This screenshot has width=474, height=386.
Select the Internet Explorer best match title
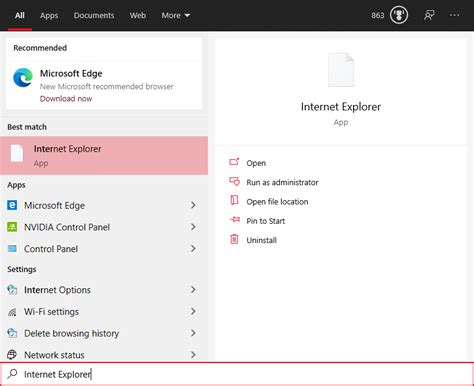tap(67, 149)
